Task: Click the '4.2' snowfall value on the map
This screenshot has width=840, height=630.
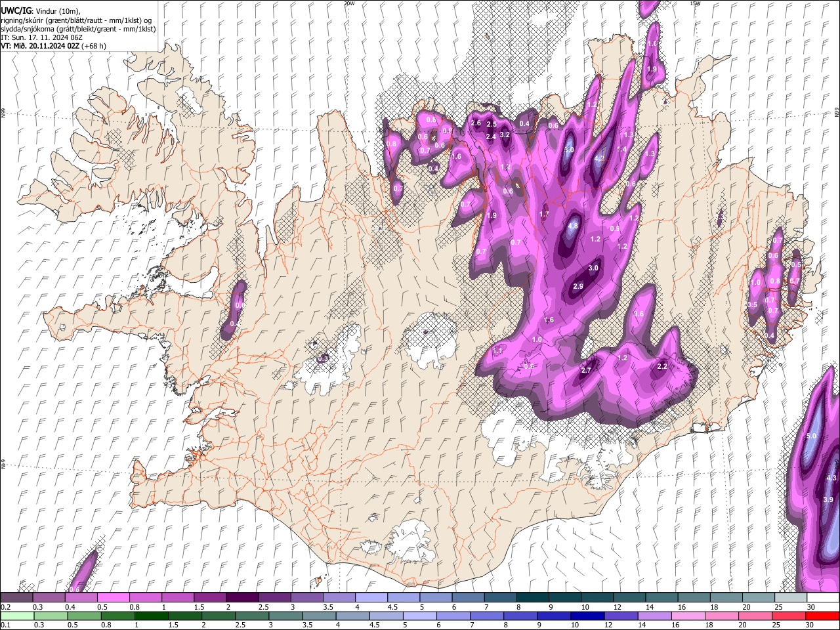Action: click(x=598, y=158)
